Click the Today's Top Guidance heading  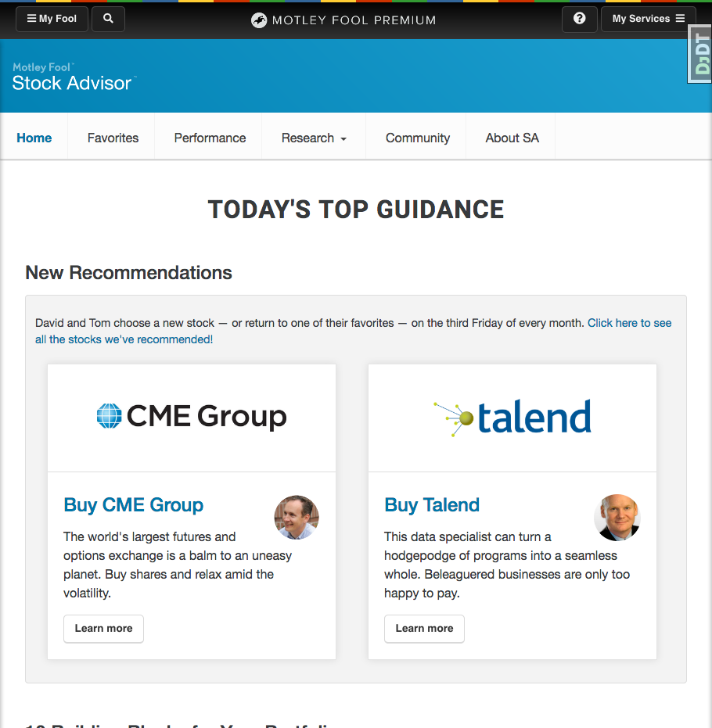(356, 210)
